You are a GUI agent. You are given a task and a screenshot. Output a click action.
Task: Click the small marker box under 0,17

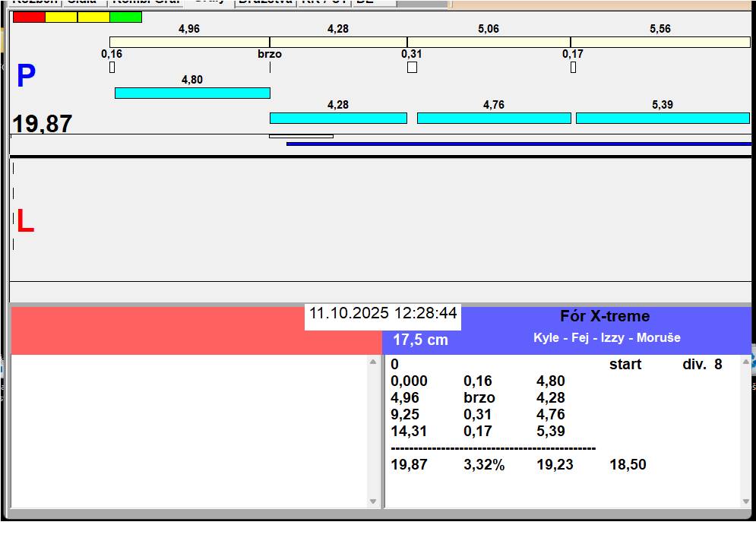click(x=573, y=67)
